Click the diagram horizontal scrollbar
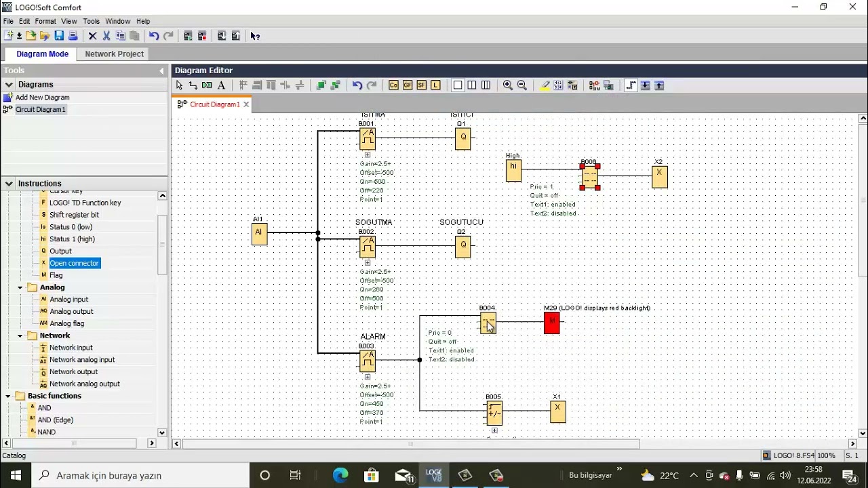 pos(410,444)
